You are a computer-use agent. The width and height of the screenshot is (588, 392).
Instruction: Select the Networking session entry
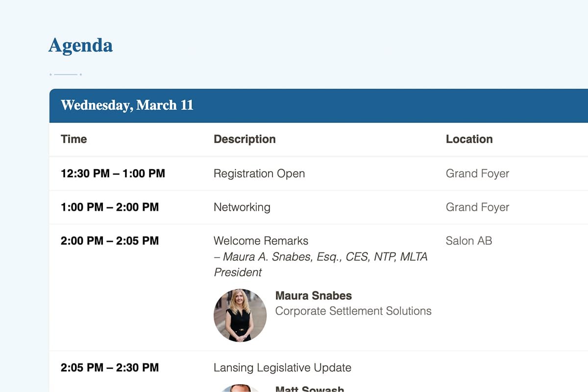click(x=242, y=207)
